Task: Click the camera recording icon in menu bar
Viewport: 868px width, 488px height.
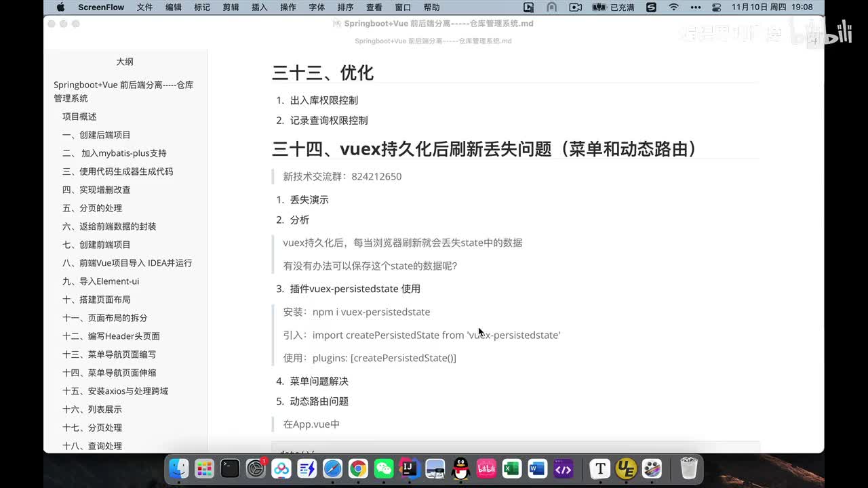Action: [x=575, y=7]
